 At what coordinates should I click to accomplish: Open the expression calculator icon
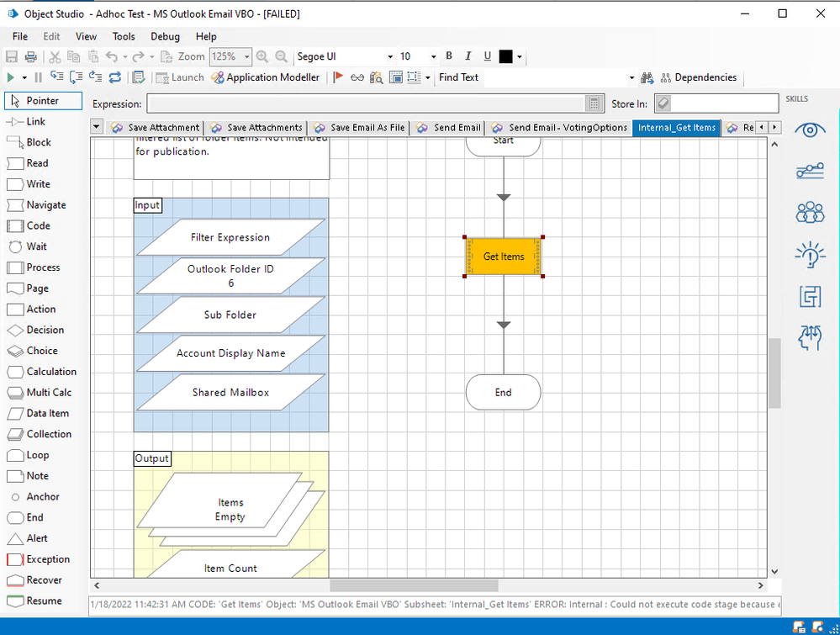click(x=594, y=103)
